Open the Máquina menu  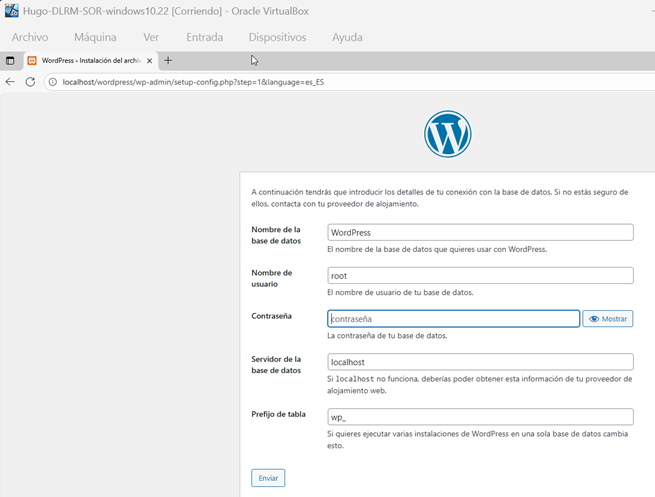click(x=95, y=37)
